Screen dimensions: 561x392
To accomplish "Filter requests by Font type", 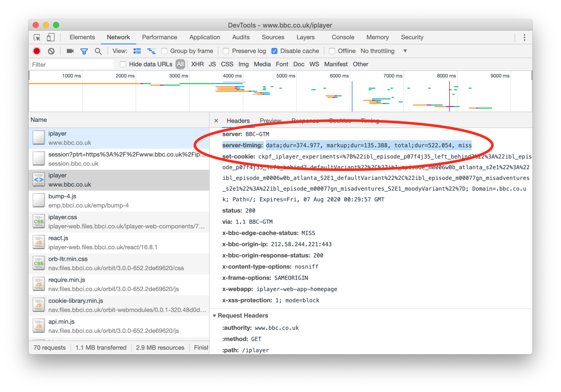I will 282,64.
